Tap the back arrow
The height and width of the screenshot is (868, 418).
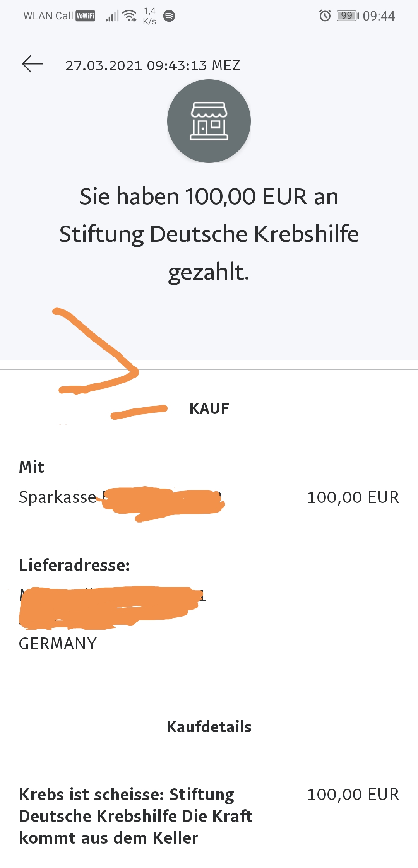(x=33, y=64)
